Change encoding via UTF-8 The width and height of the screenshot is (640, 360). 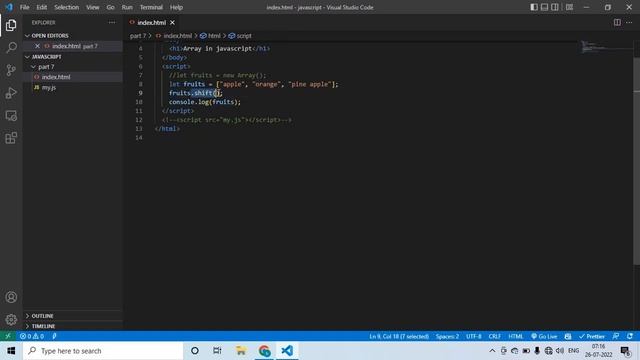tap(473, 336)
